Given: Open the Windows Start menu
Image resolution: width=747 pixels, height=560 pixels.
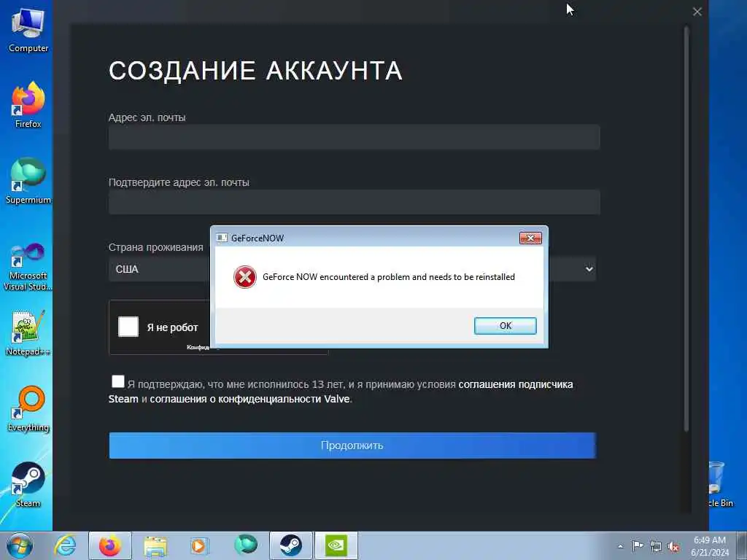Looking at the screenshot, I should pos(20,545).
